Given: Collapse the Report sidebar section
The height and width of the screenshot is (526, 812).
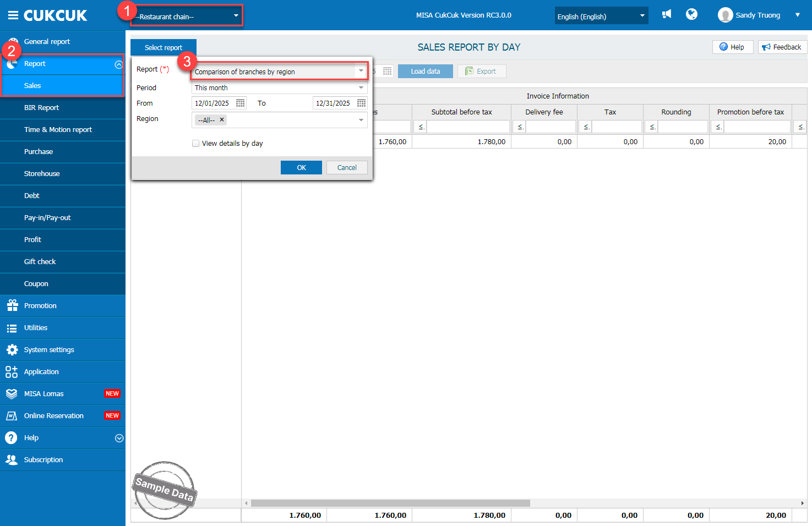Looking at the screenshot, I should (x=118, y=64).
